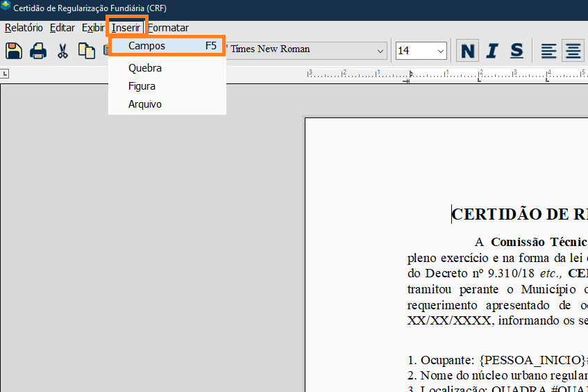Viewport: 588px width, 392px height.
Task: Click the Cut scissors icon
Action: click(x=62, y=51)
